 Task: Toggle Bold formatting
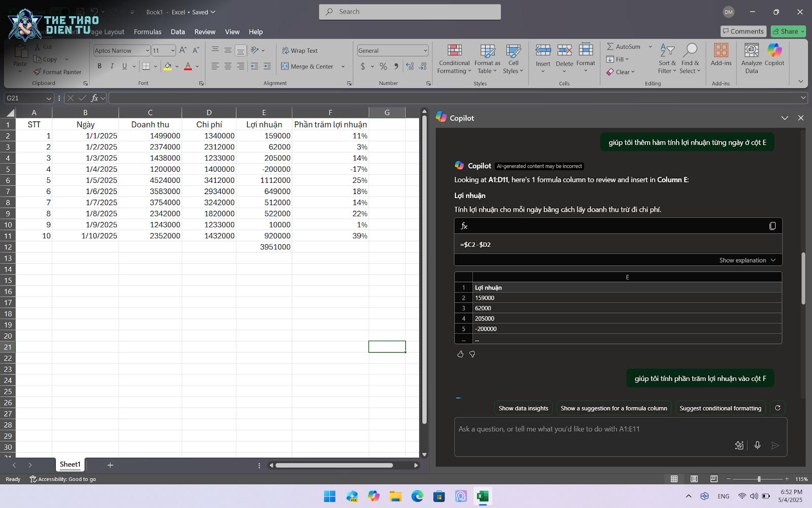[x=99, y=66]
